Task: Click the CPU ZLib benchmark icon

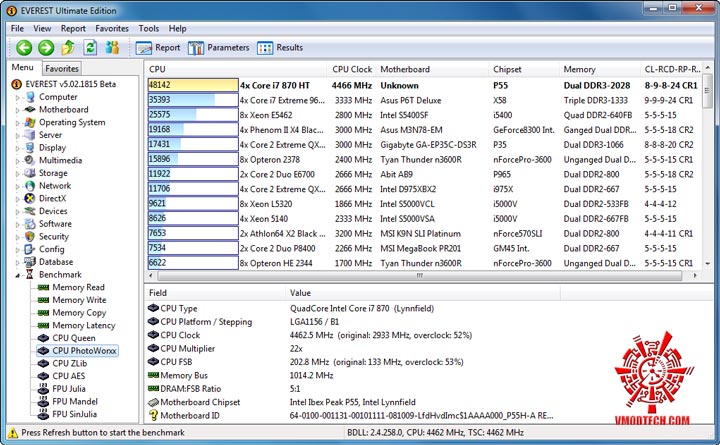Action: point(43,363)
